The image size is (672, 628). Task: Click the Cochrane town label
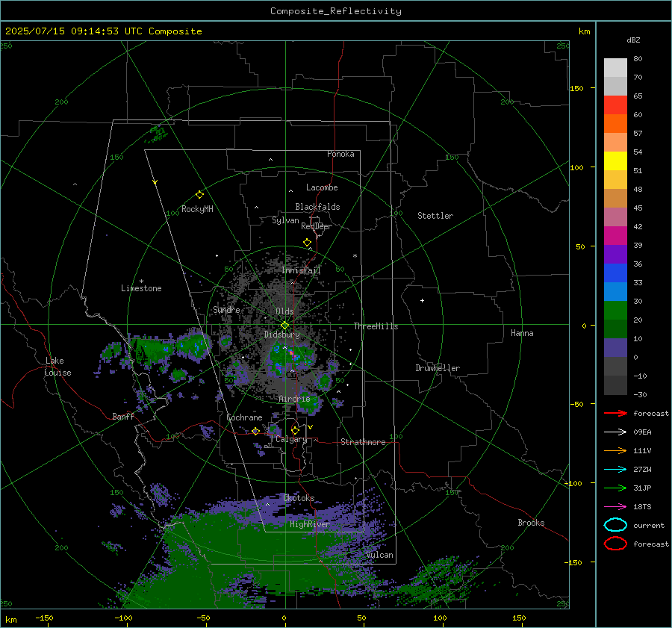point(244,417)
